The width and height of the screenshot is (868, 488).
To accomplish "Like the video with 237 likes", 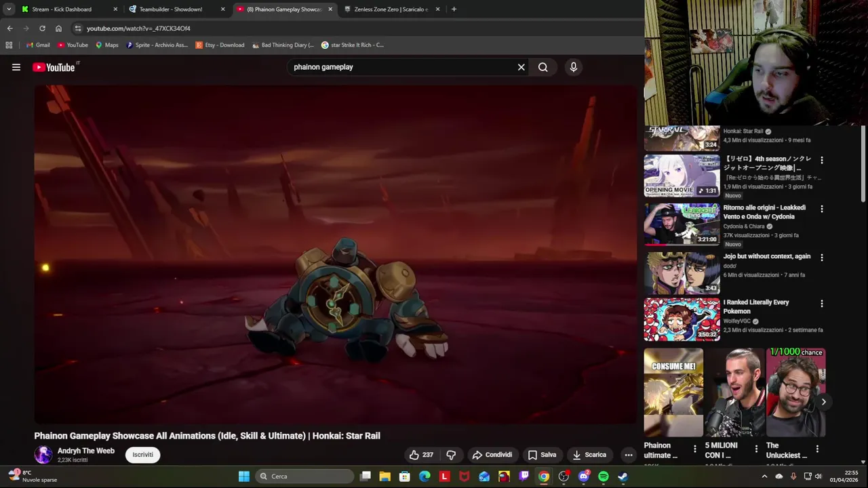I will 421,455.
